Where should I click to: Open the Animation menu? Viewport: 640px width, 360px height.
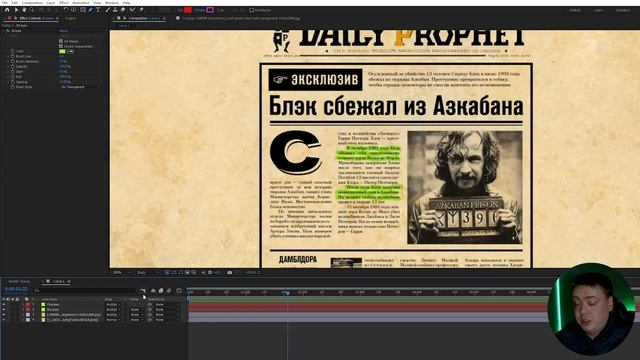81,2
